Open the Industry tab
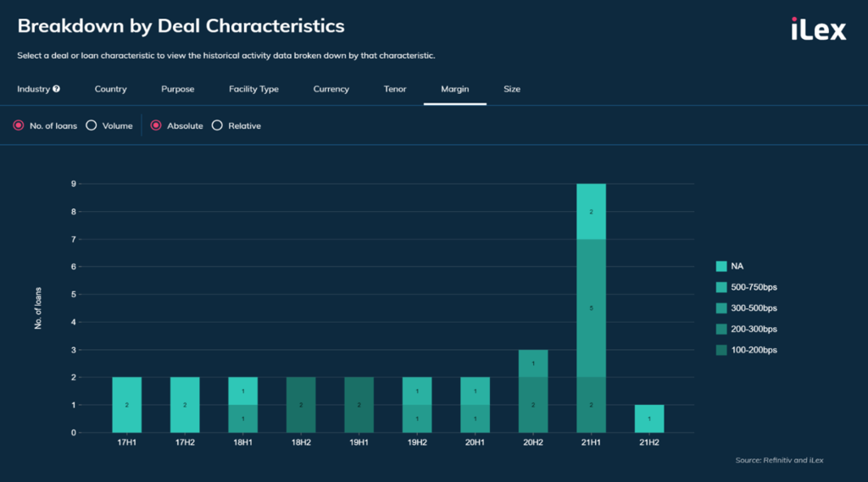Screen dimensions: 868x482 pyautogui.click(x=33, y=89)
